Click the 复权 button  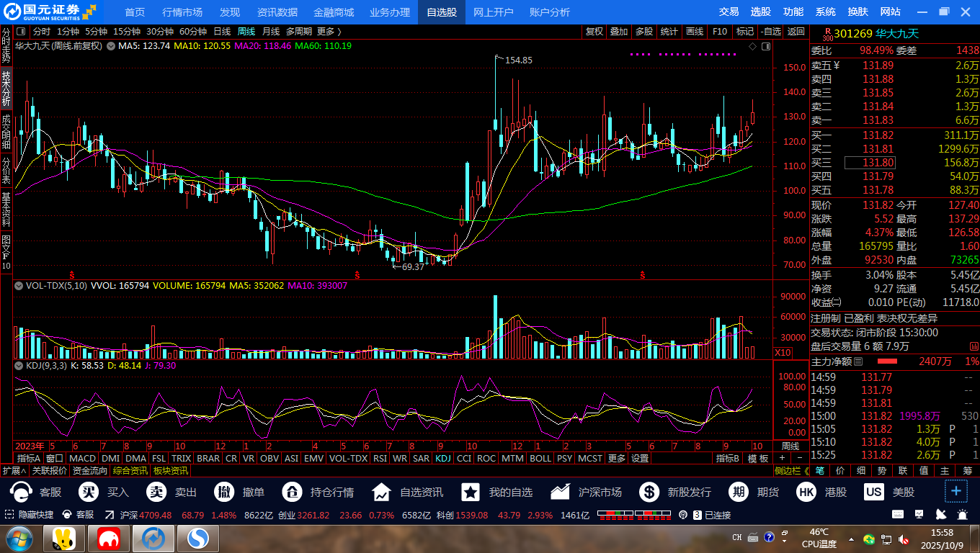tap(594, 32)
